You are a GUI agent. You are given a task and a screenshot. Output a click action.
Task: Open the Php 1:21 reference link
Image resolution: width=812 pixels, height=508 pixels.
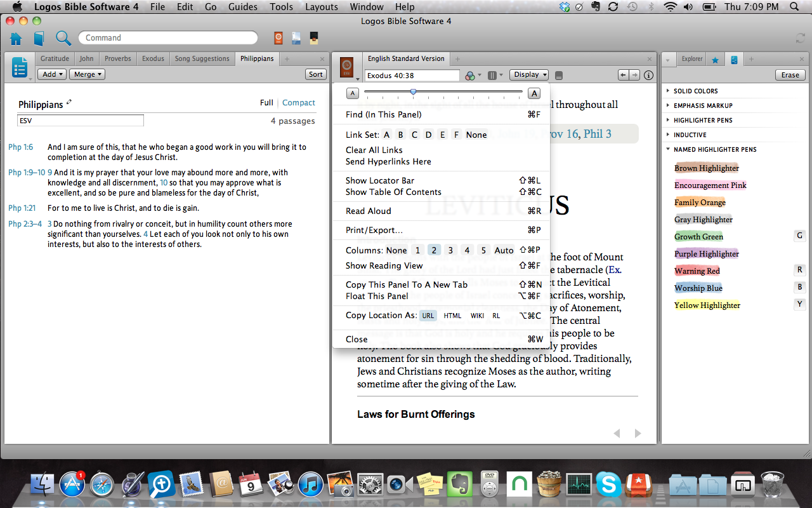20,208
